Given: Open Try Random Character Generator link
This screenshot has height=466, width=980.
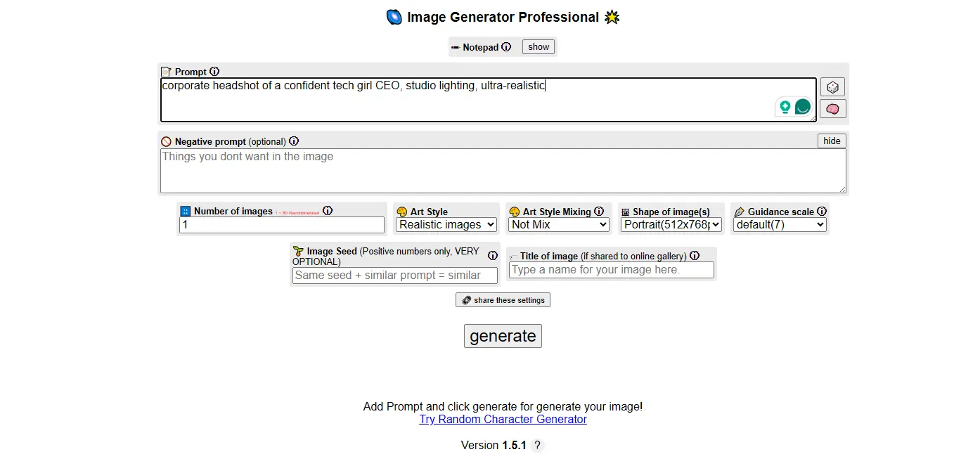Looking at the screenshot, I should [x=503, y=420].
